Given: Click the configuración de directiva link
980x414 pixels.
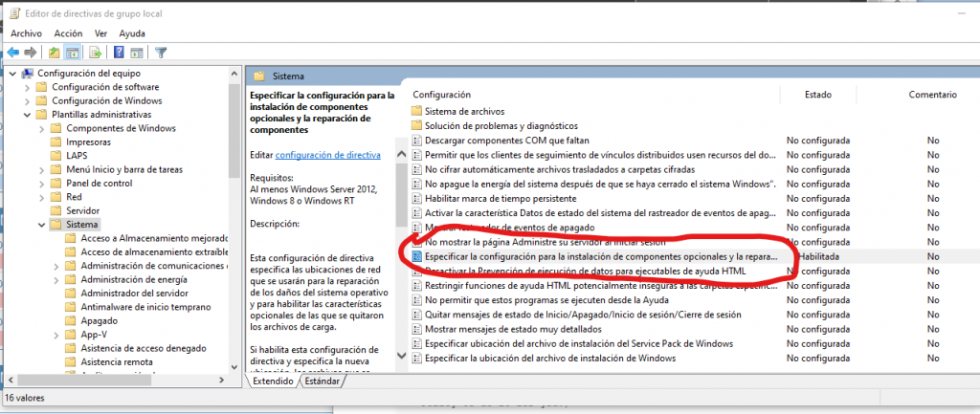Looking at the screenshot, I should pyautogui.click(x=328, y=155).
